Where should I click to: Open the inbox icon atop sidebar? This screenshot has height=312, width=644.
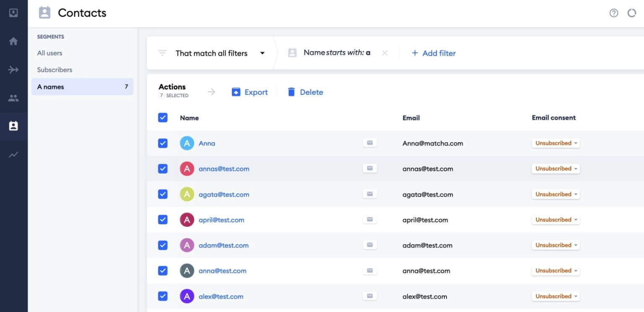point(13,13)
